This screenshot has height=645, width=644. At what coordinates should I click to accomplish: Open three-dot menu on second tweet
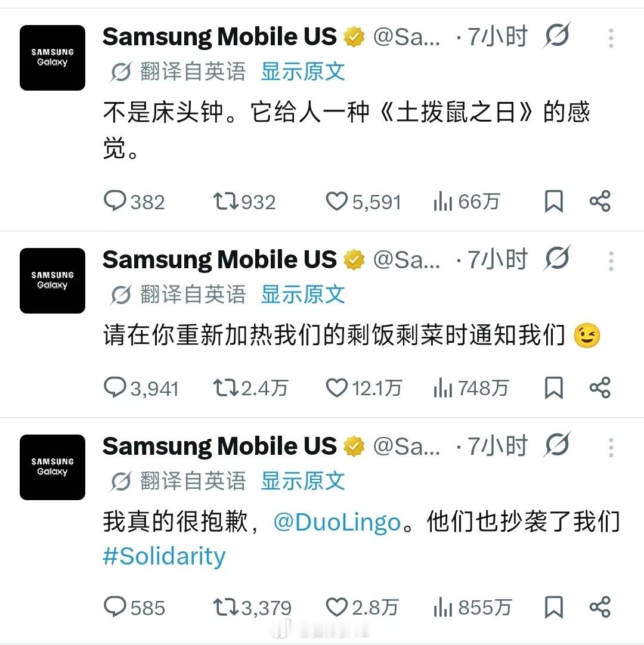click(x=611, y=261)
